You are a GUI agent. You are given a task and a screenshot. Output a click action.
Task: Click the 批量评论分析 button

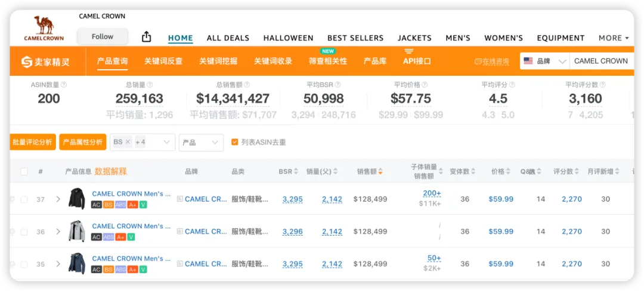click(x=33, y=142)
